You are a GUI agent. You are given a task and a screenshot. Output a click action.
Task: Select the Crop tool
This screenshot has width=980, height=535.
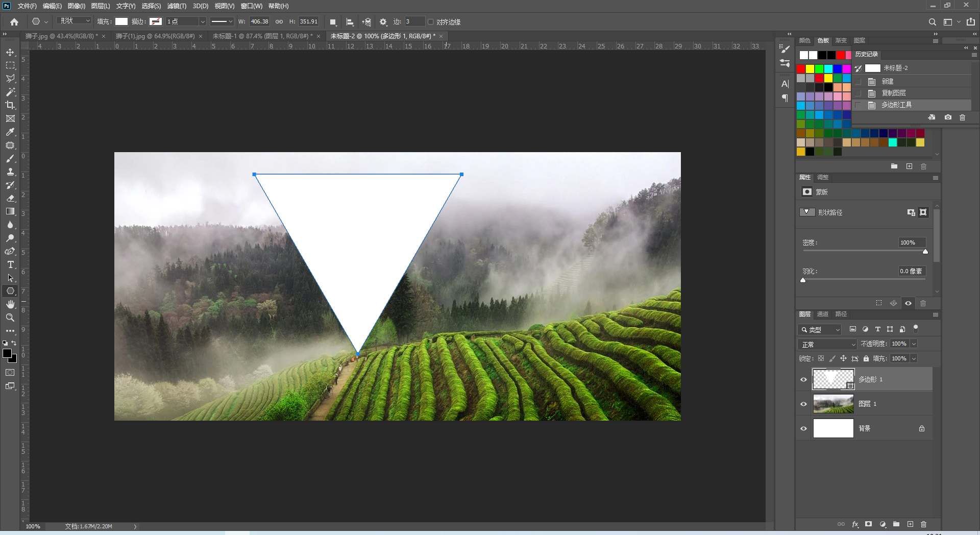(10, 105)
